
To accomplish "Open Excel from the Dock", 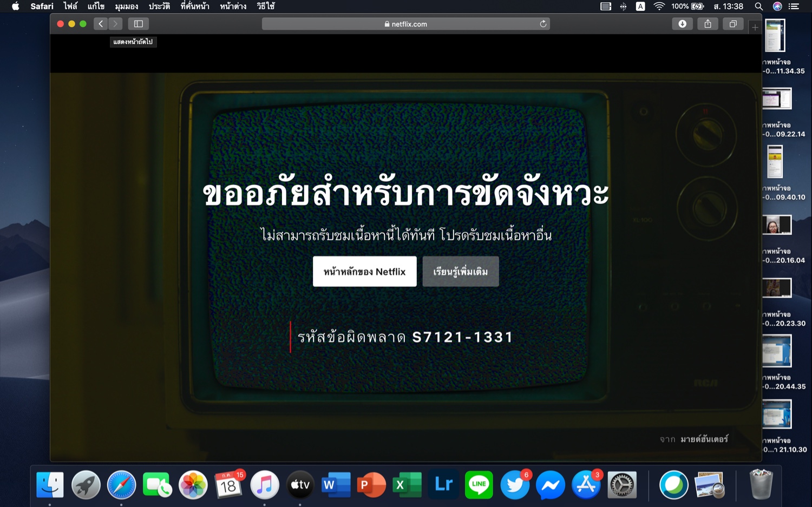I will tap(407, 485).
